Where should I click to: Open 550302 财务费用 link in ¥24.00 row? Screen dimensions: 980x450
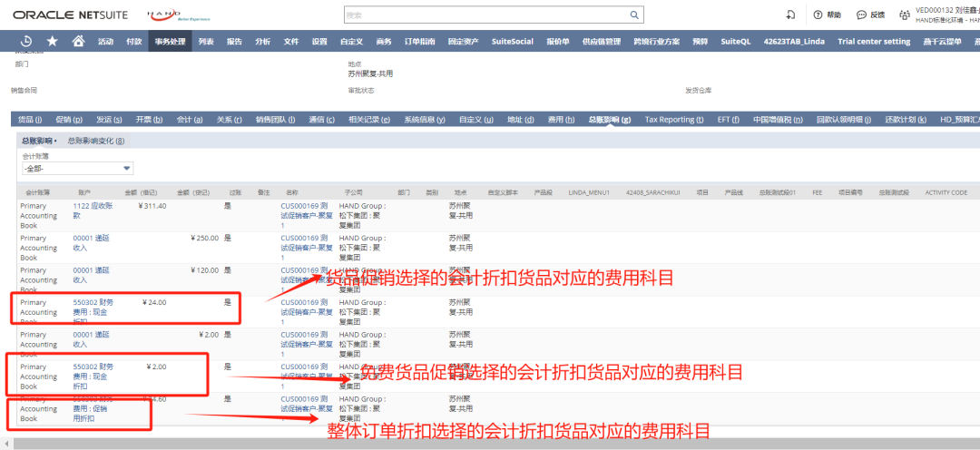pos(93,311)
